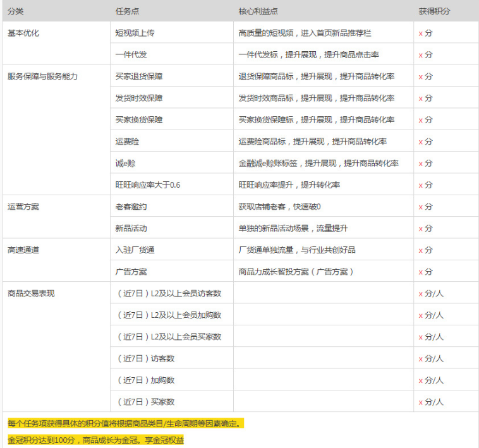
Task: Select the 核心利益点 column header
Action: (x=257, y=11)
